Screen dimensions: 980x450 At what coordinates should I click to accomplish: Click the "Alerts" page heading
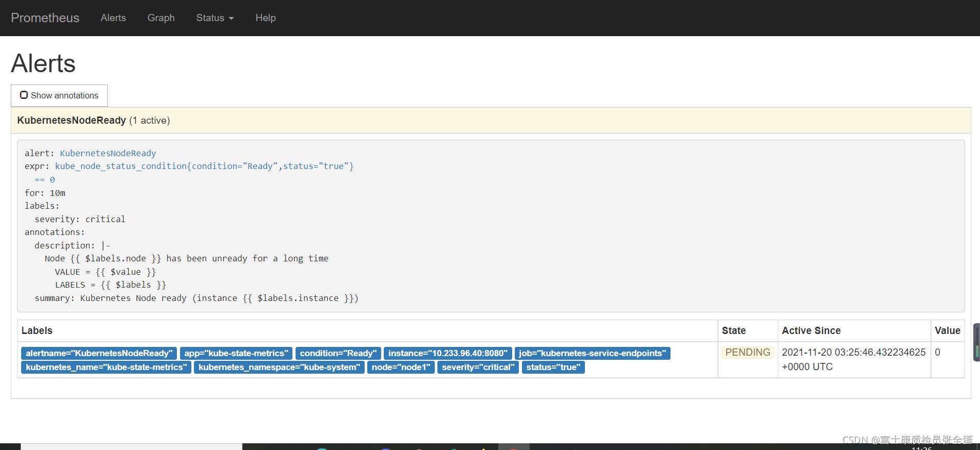(43, 63)
